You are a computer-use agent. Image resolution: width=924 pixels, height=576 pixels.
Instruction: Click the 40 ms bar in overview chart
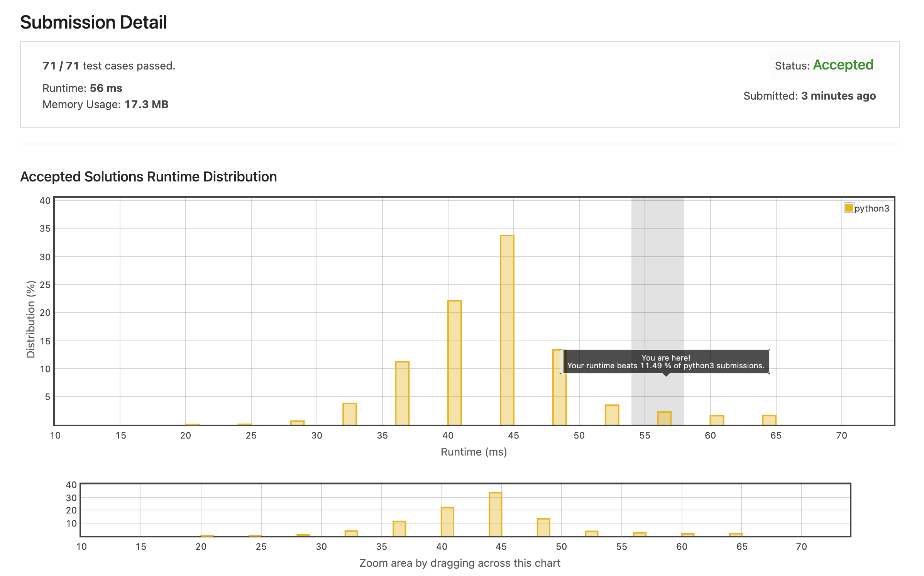(447, 522)
